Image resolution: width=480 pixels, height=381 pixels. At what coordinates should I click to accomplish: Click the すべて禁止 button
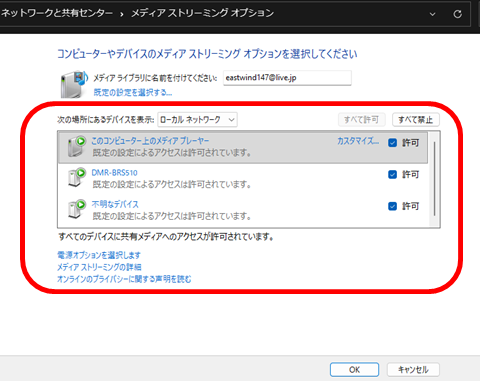tap(416, 120)
